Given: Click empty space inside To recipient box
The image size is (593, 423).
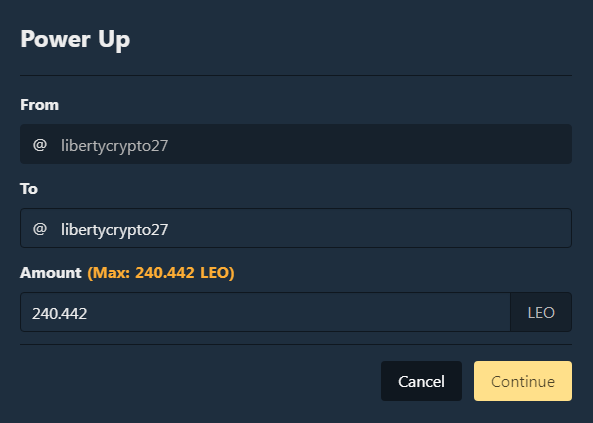Looking at the screenshot, I should pyautogui.click(x=369, y=228).
